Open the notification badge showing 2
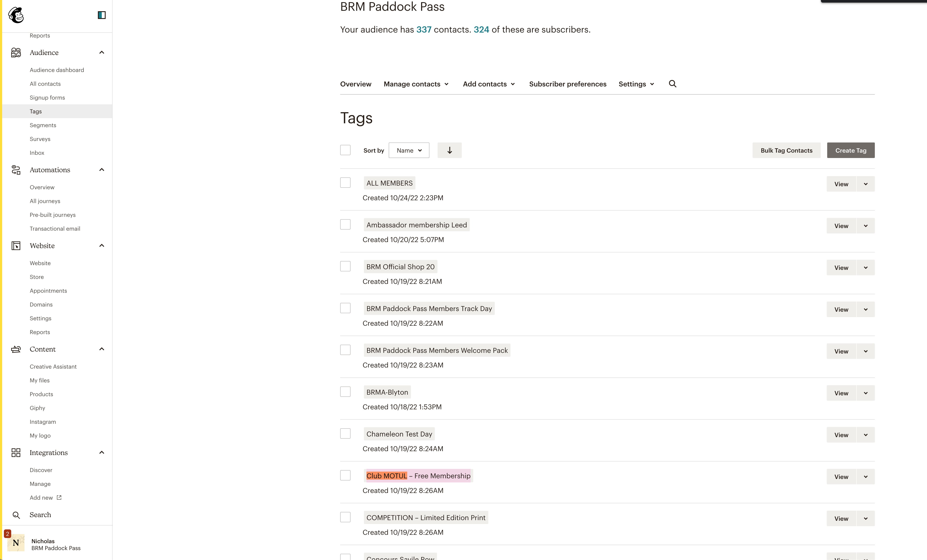 [7, 534]
